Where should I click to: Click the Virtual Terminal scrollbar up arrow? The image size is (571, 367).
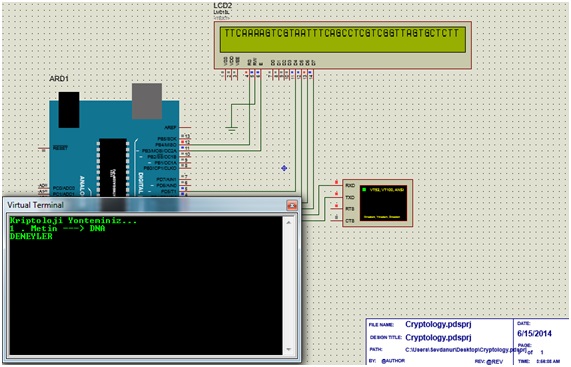point(288,222)
